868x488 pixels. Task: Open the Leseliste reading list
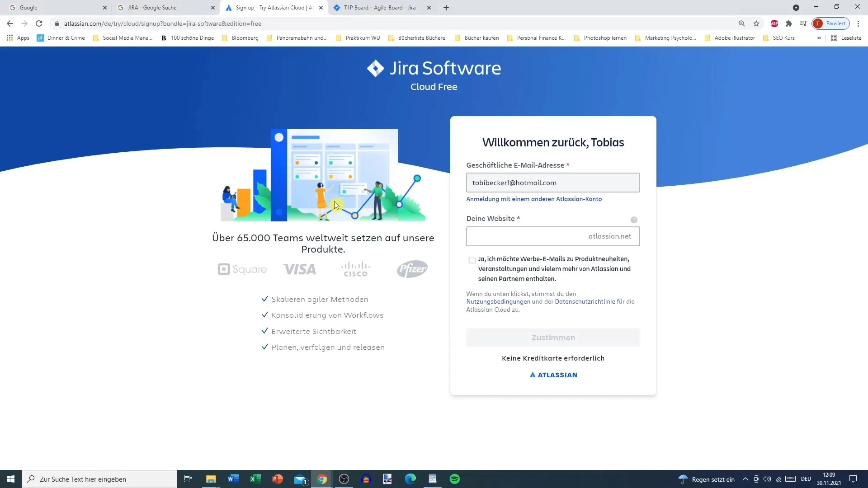846,38
